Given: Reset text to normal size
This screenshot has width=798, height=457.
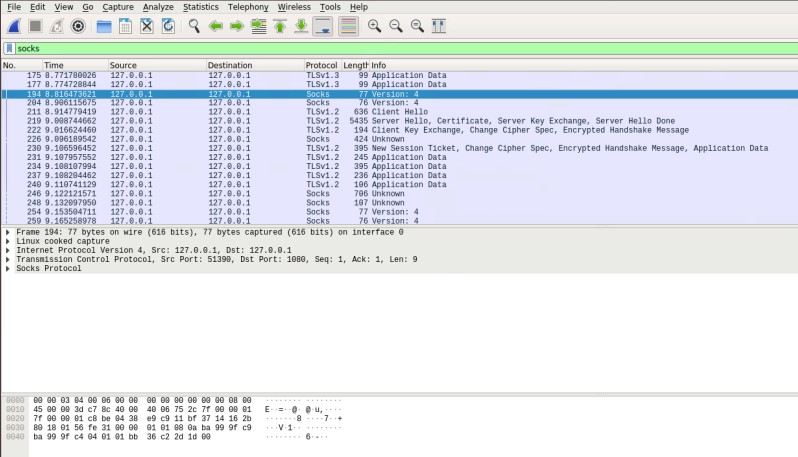Looking at the screenshot, I should [417, 26].
